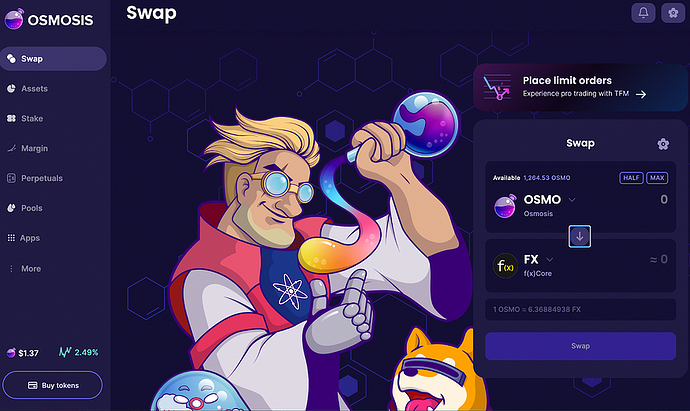Open global settings gear in header
690x411 pixels.
pyautogui.click(x=673, y=13)
